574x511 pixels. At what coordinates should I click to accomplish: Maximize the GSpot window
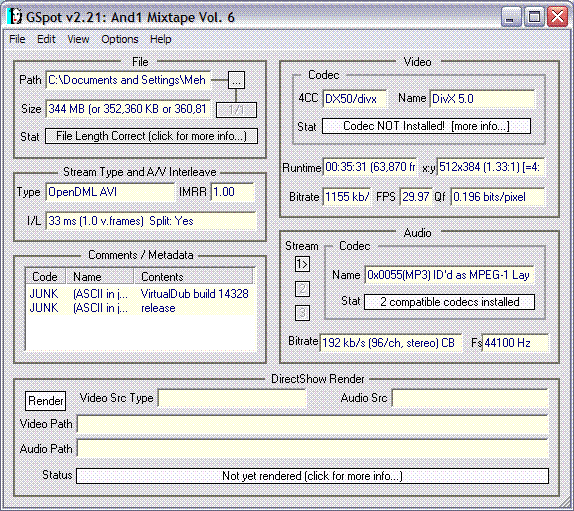point(534,17)
